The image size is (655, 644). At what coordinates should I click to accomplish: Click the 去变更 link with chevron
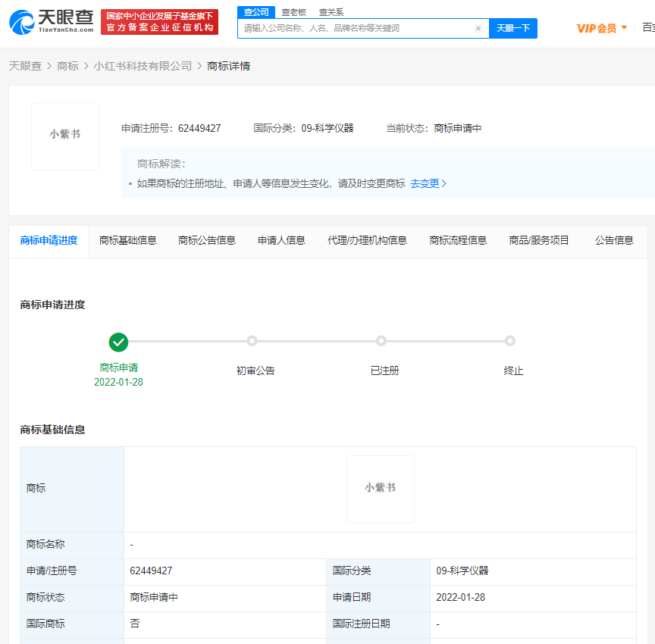(427, 183)
